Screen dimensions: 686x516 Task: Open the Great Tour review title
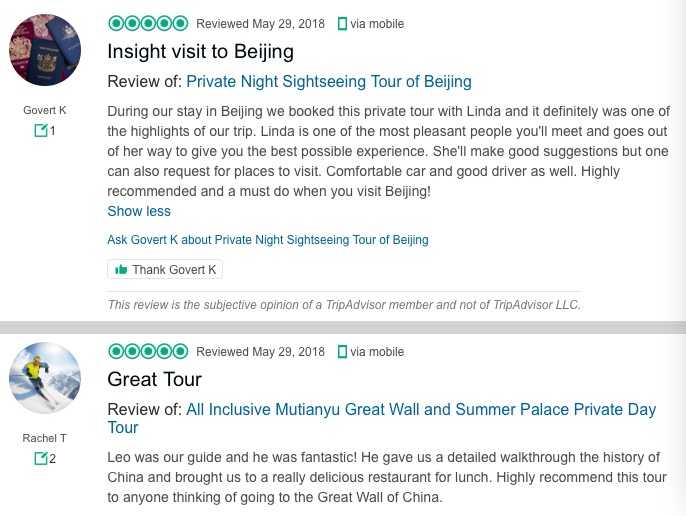(155, 379)
